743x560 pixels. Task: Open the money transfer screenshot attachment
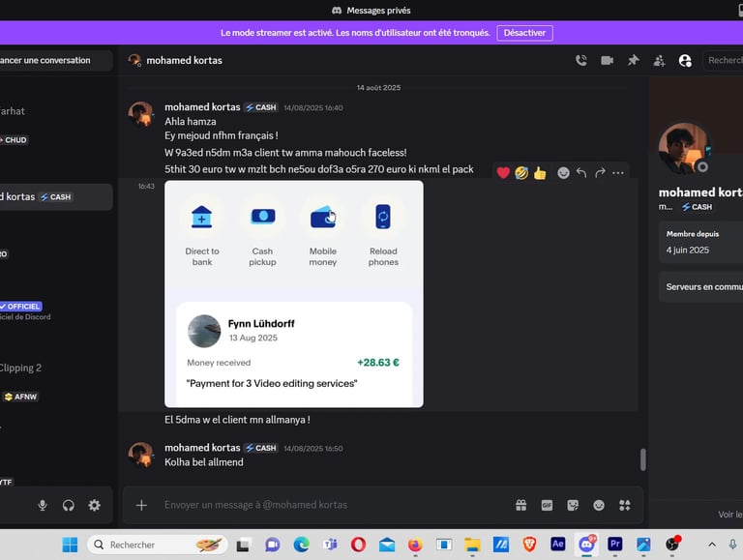click(x=294, y=294)
